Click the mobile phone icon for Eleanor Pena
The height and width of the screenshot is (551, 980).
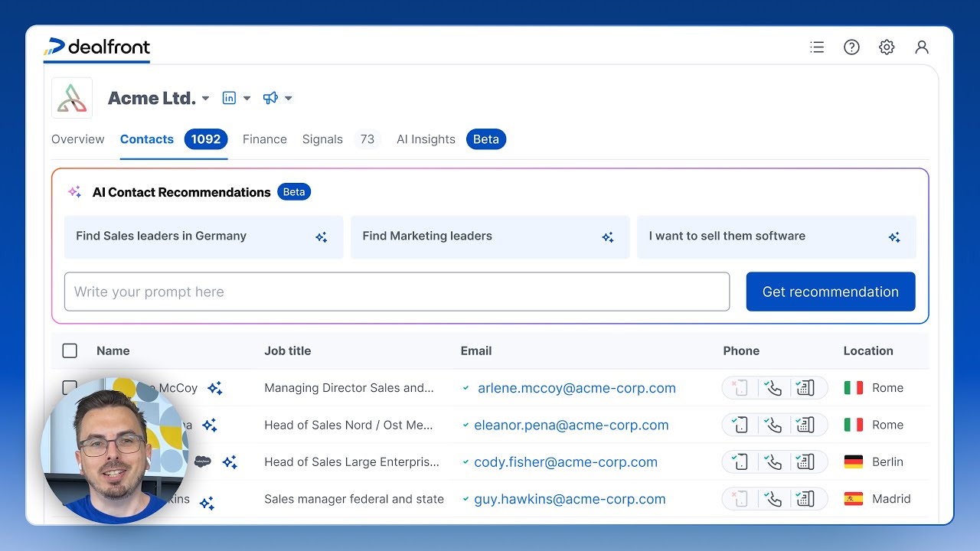click(740, 425)
